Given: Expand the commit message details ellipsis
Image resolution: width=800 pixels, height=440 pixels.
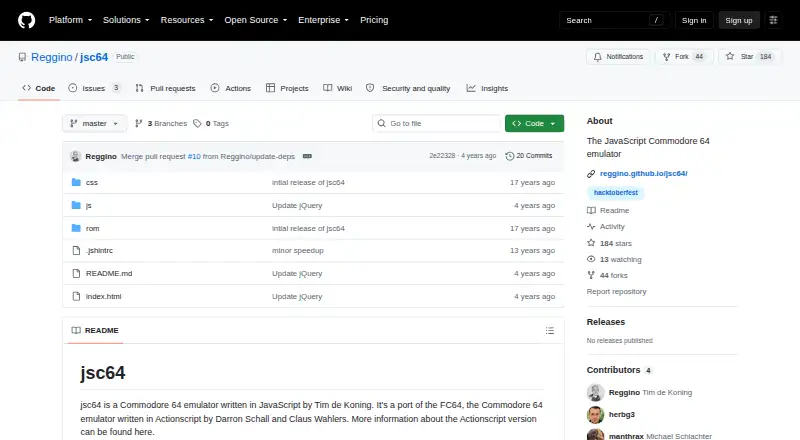Looking at the screenshot, I should tap(307, 156).
